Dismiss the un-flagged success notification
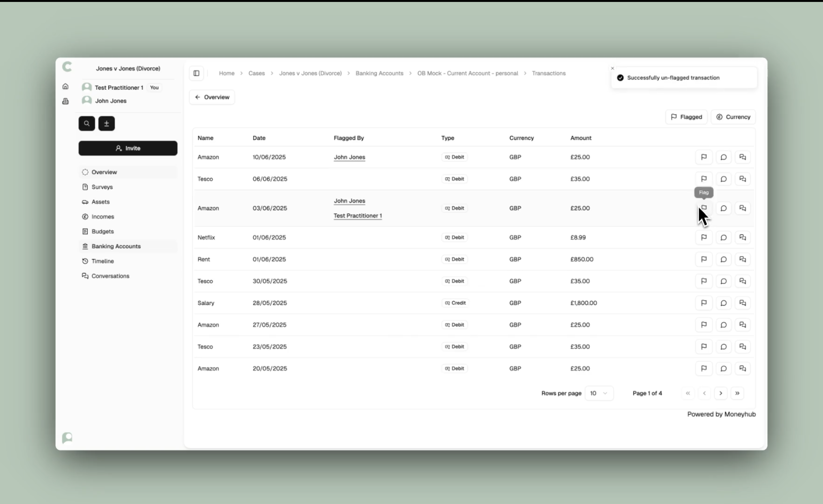Viewport: 823px width, 504px height. (612, 68)
